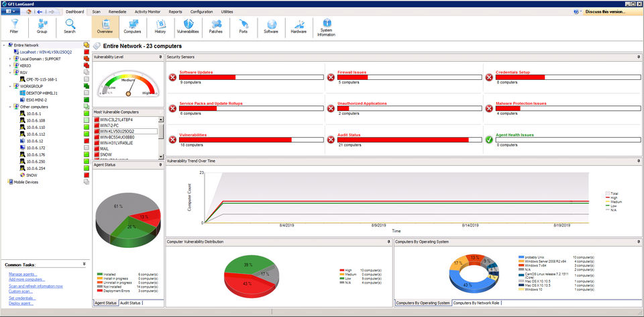Open the Hardware view
This screenshot has width=644, height=317.
[x=299, y=26]
